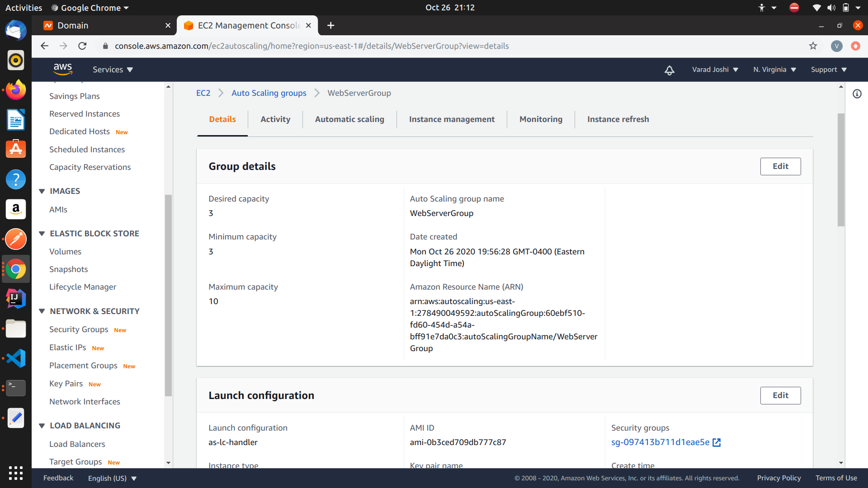Image resolution: width=868 pixels, height=488 pixels.
Task: Open the Monitoring tab
Action: (x=541, y=119)
